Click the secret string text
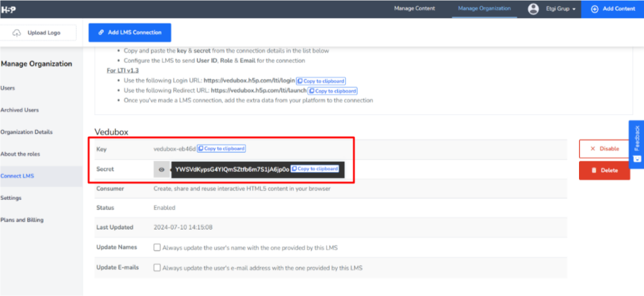 click(232, 169)
